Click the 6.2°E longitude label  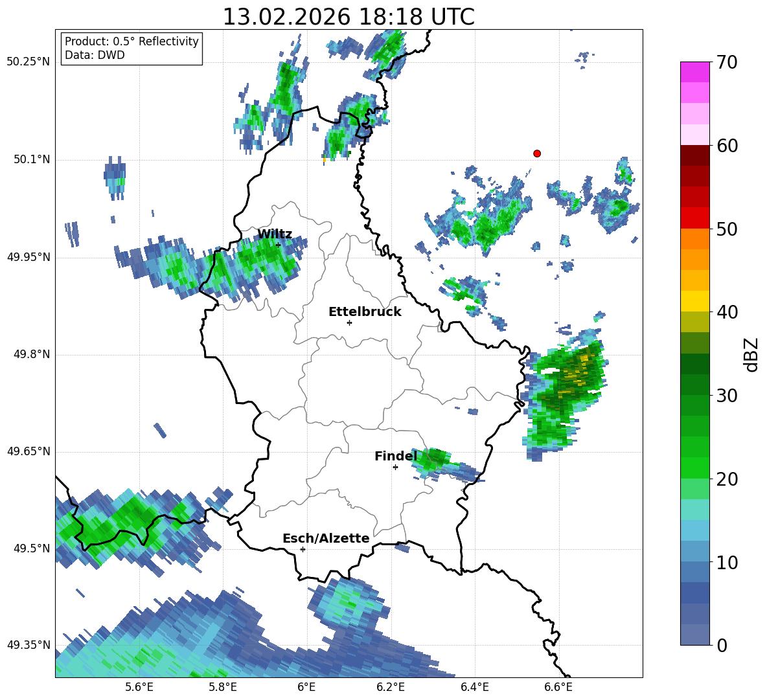(391, 687)
